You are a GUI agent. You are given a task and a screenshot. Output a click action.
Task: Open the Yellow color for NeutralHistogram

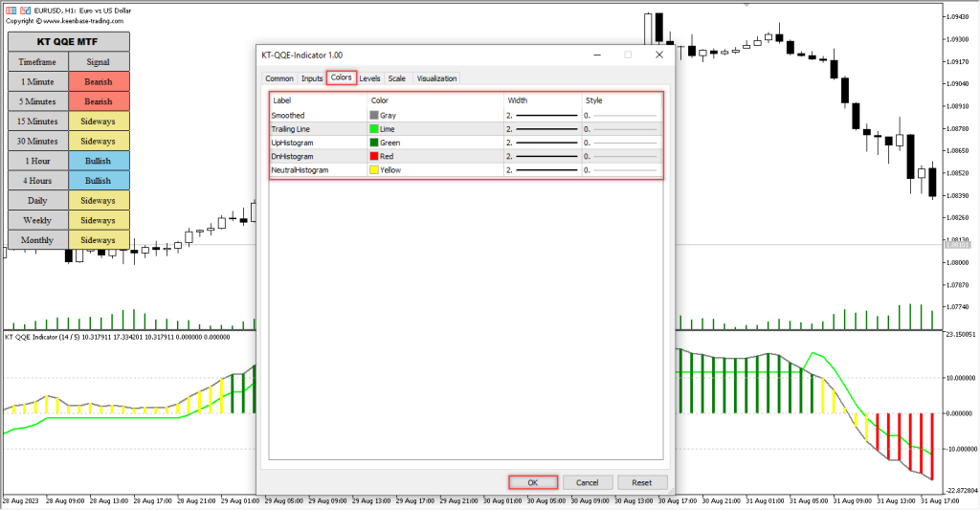[375, 170]
